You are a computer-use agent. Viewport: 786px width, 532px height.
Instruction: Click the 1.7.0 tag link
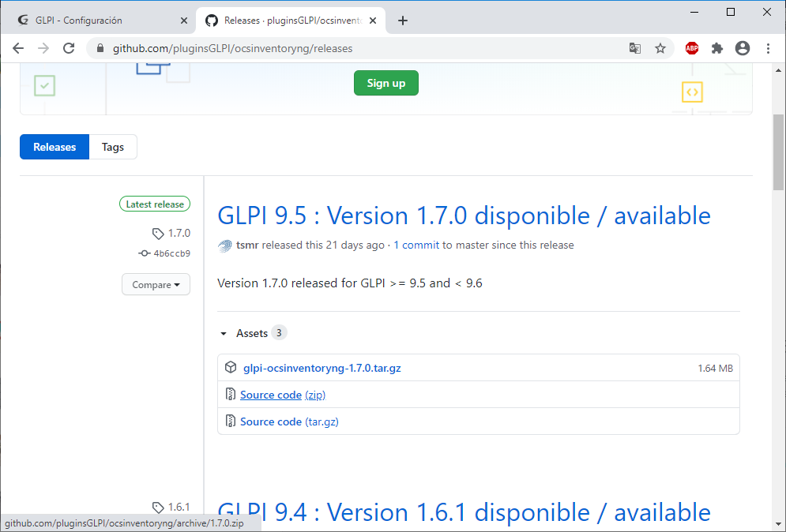point(171,234)
